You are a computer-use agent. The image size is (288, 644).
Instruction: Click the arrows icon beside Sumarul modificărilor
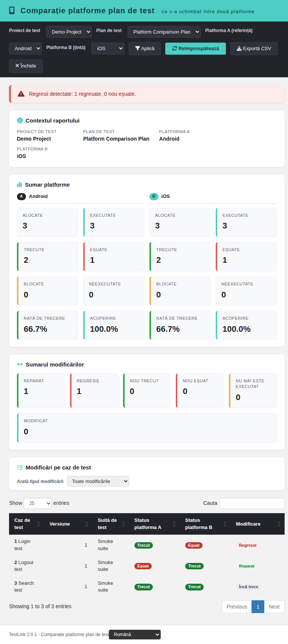pos(20,365)
